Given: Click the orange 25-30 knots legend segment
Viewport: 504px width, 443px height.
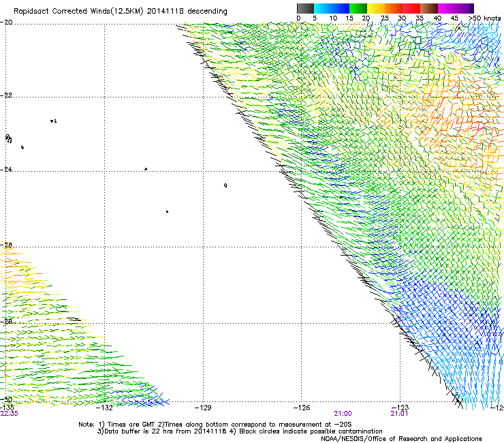Looking at the screenshot, I should pyautogui.click(x=394, y=8).
